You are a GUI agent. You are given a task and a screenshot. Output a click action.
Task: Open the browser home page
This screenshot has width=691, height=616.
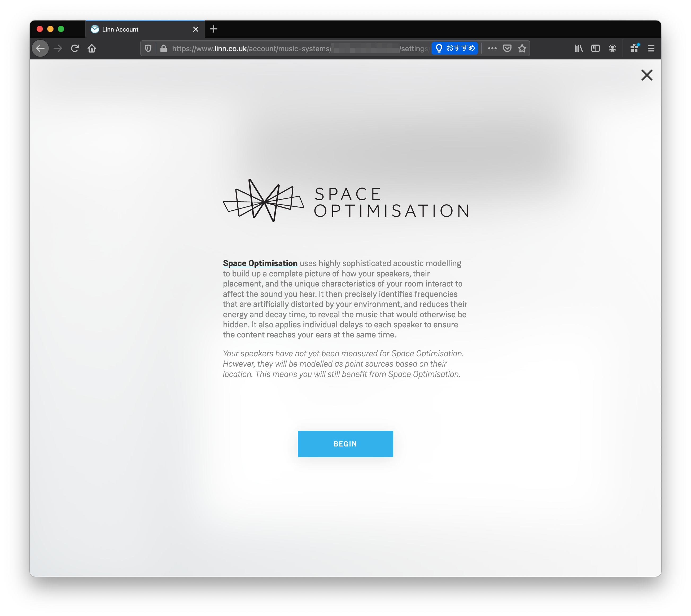(92, 48)
